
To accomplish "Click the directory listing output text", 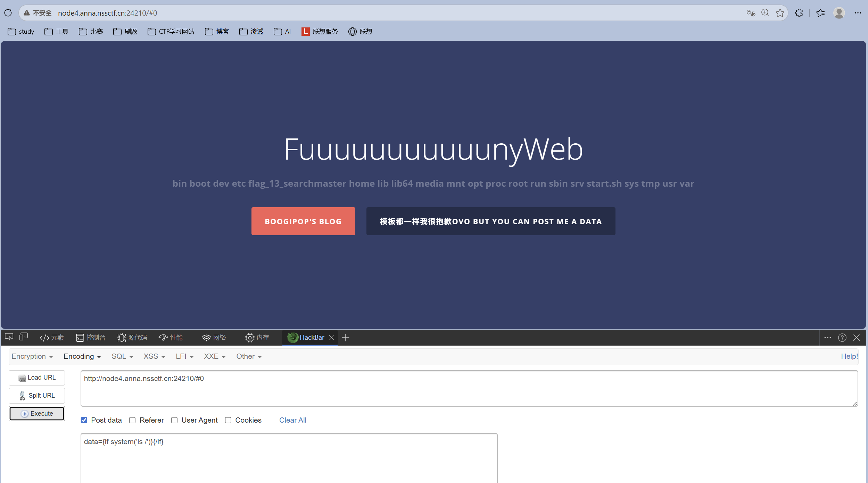I will click(x=433, y=183).
